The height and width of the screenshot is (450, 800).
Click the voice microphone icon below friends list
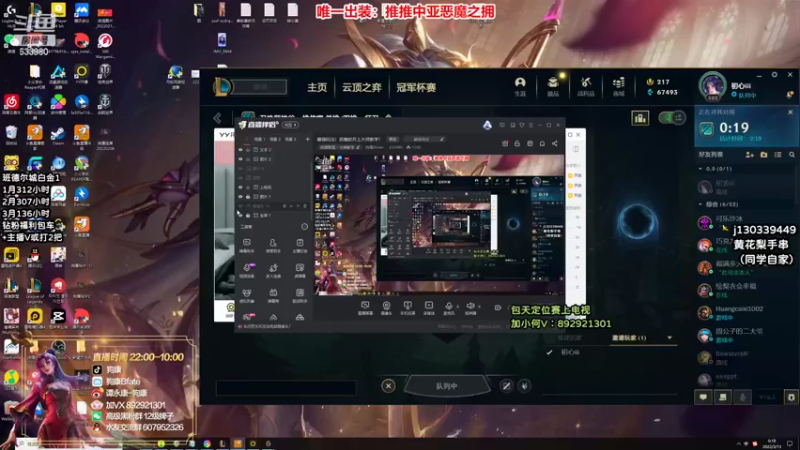point(742,396)
